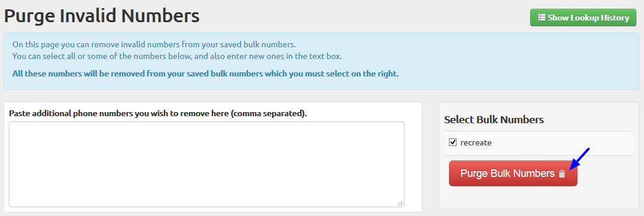Click the "You can select all or some" line
The height and width of the screenshot is (216, 644).
(176, 56)
